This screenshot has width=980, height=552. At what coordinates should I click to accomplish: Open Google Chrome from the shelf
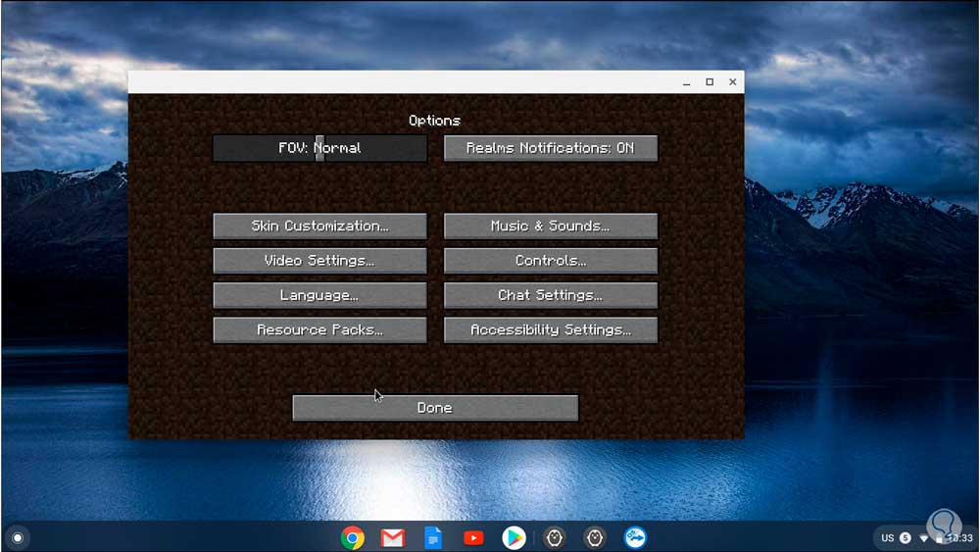point(353,537)
